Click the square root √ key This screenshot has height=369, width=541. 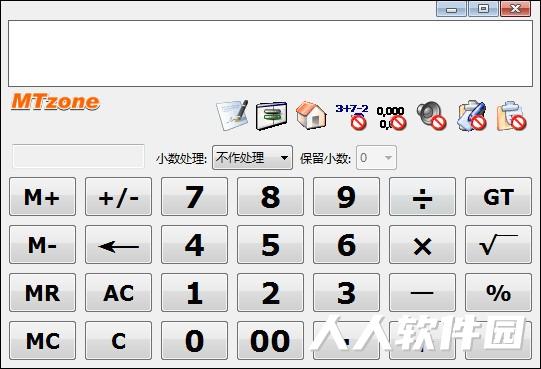point(498,244)
